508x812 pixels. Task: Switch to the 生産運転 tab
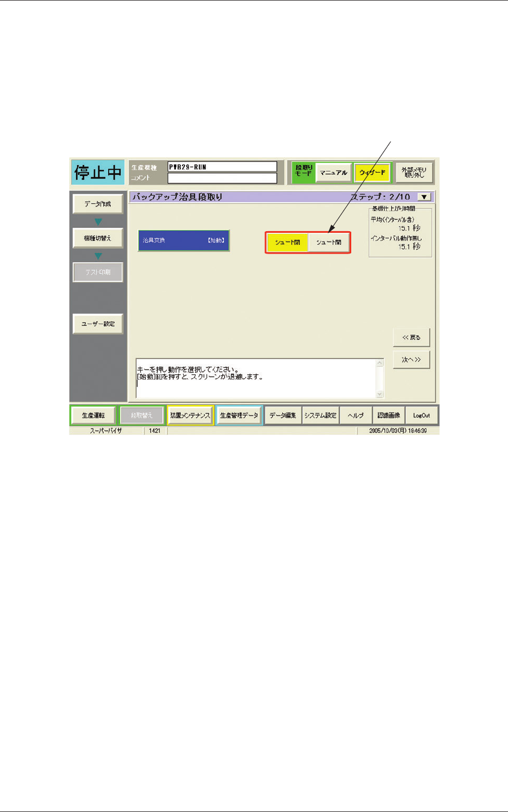[x=93, y=415]
